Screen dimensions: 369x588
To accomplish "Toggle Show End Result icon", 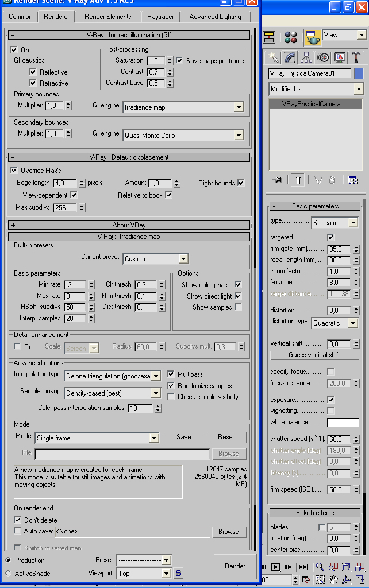I will click(x=298, y=180).
